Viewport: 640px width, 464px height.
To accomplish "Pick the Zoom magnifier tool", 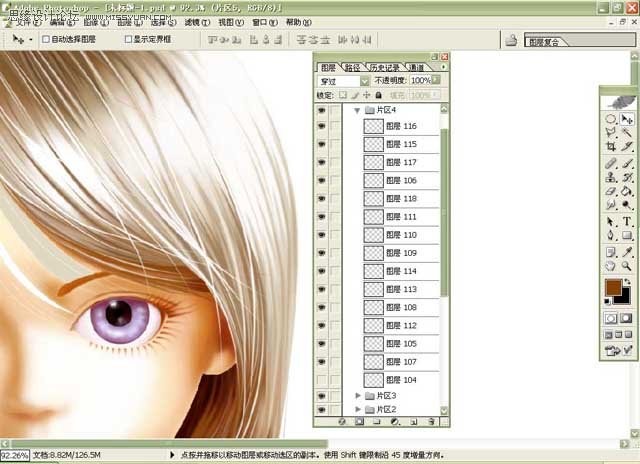I will point(627,266).
